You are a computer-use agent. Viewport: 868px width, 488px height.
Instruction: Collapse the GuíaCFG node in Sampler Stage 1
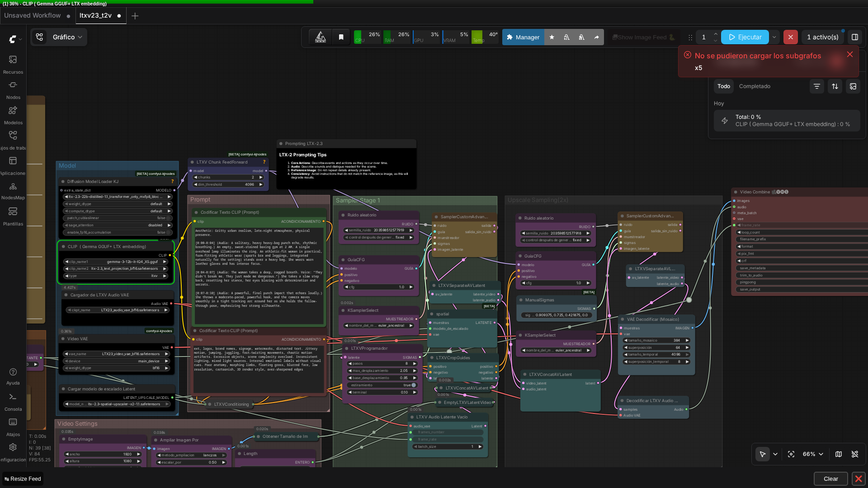[x=344, y=260]
